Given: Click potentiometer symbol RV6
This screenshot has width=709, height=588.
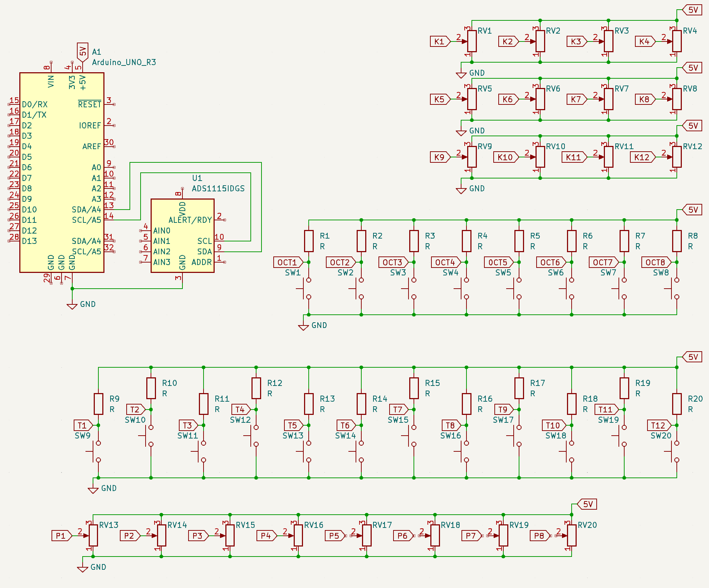Looking at the screenshot, I should 540,99.
